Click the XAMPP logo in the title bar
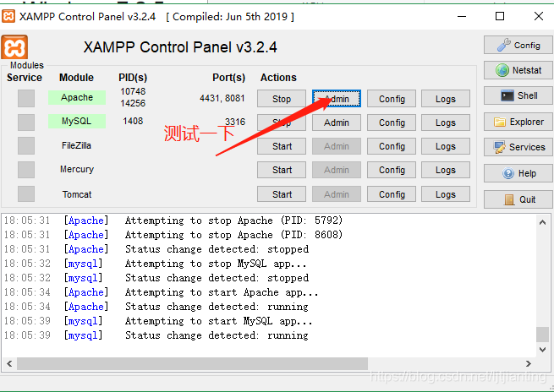Viewport: 554px width, 392px height. (x=8, y=16)
